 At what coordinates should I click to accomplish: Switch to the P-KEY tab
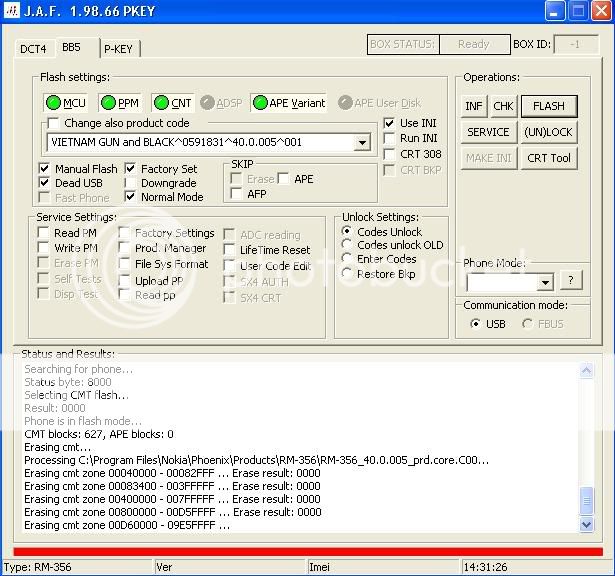(x=117, y=48)
